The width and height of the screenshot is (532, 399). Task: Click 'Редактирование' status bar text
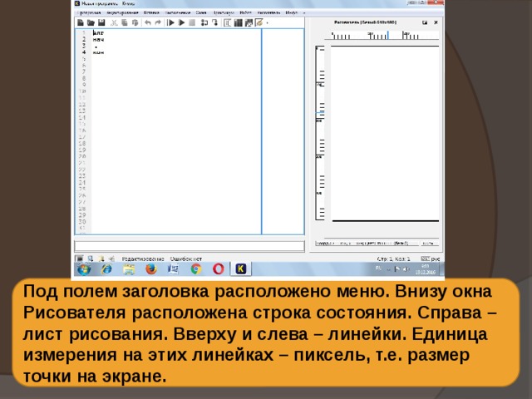[x=143, y=259]
